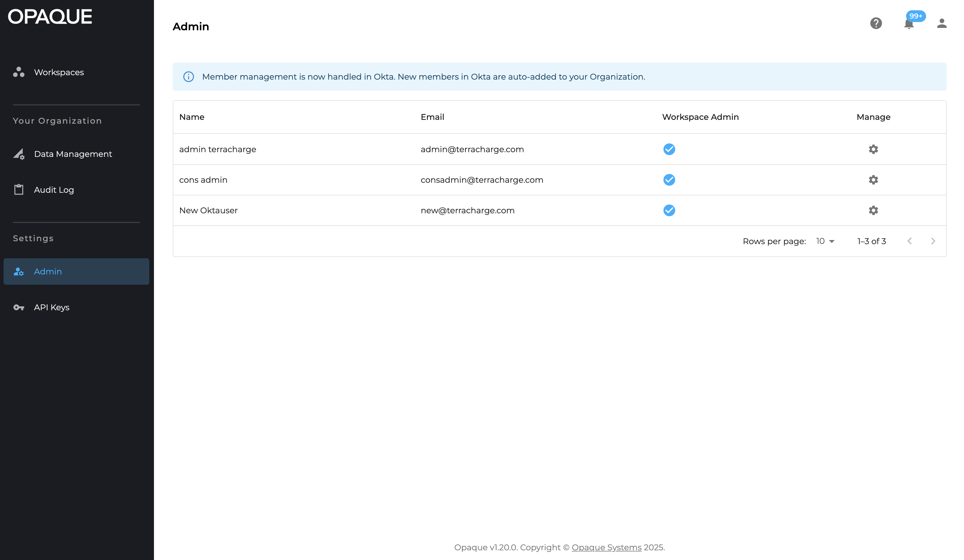Select the name New Oktauser
The image size is (964, 560).
coord(209,210)
